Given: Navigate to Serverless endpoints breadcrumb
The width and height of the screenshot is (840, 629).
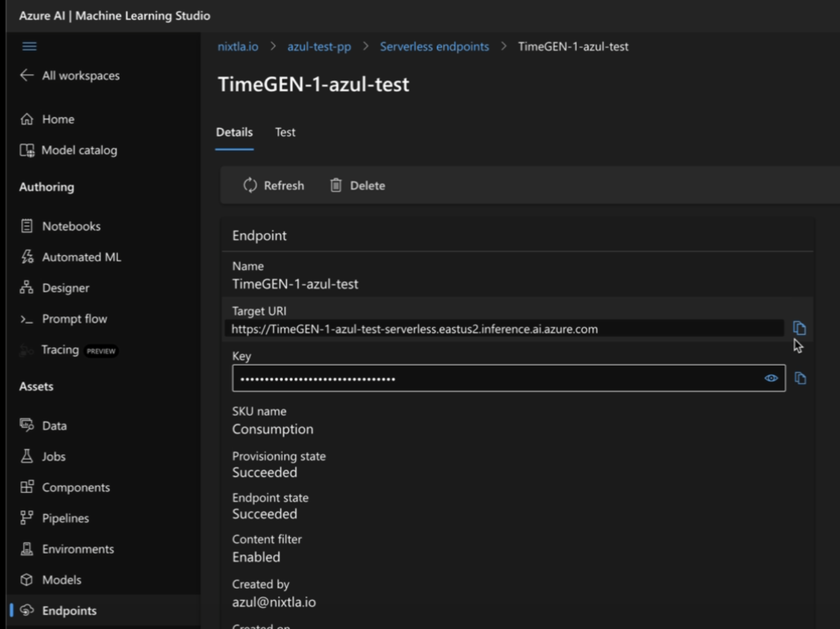Looking at the screenshot, I should click(434, 46).
